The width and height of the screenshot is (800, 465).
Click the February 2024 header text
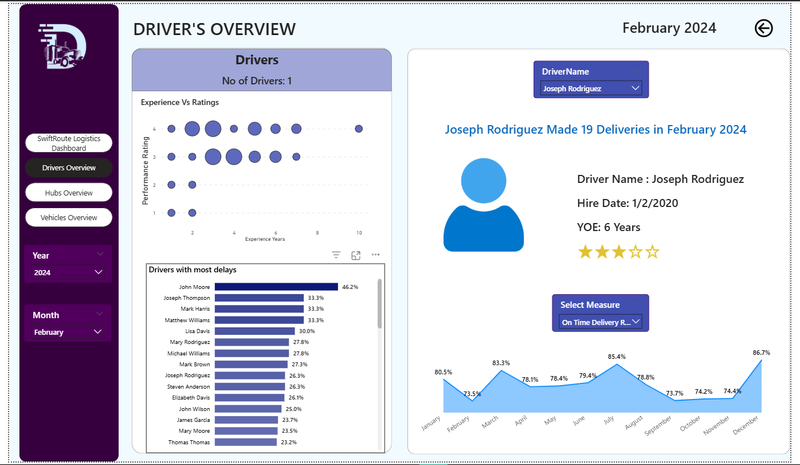tap(669, 28)
